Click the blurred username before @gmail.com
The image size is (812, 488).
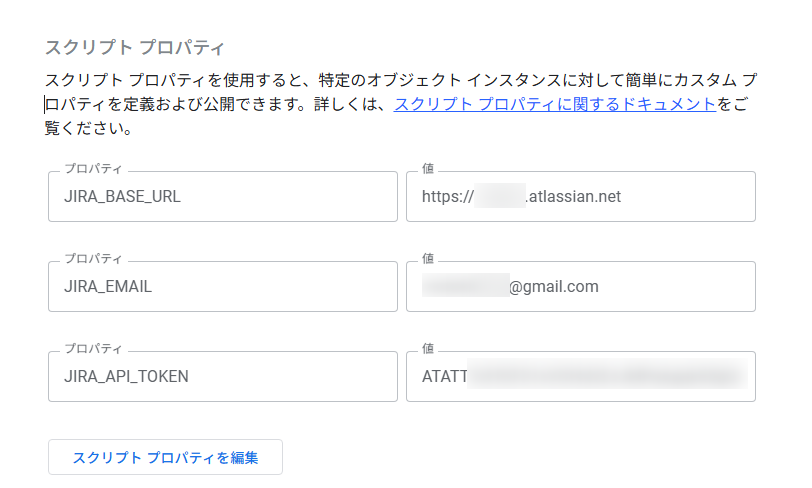[465, 287]
